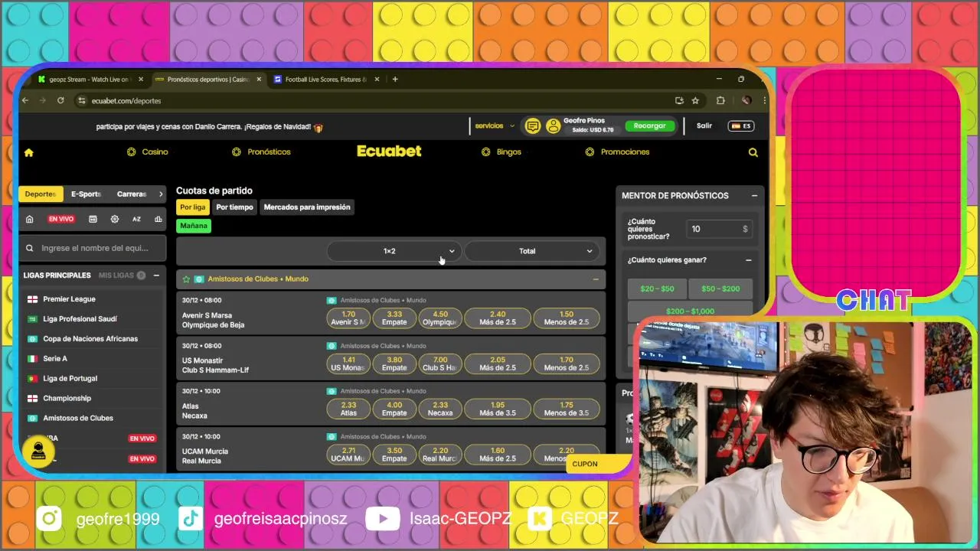Click the site info icon beside URL

(81, 100)
